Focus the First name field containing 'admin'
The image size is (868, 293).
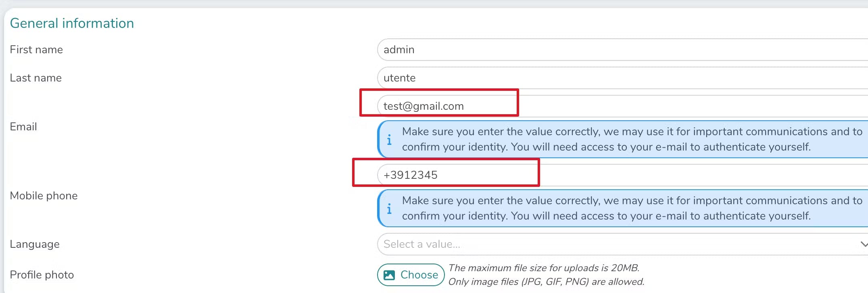click(x=605, y=50)
